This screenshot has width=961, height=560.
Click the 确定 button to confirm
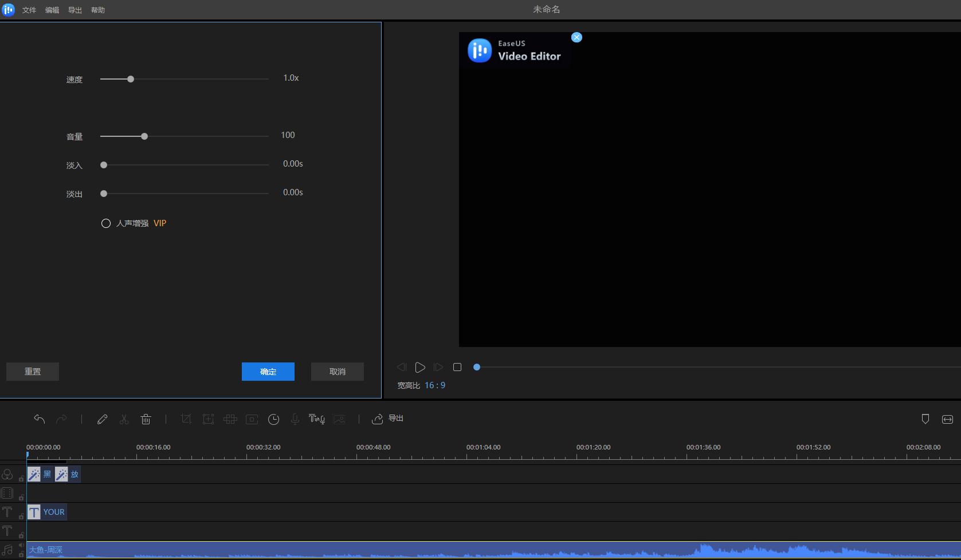pos(268,372)
